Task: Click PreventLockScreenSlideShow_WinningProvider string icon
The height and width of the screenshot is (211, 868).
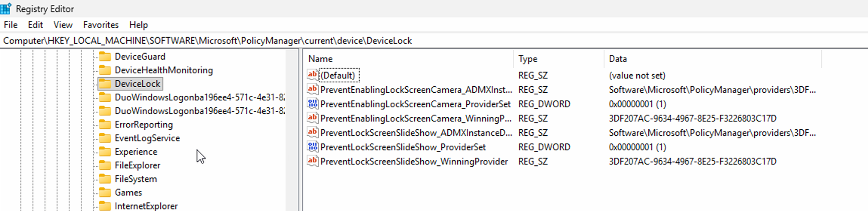Action: 312,161
